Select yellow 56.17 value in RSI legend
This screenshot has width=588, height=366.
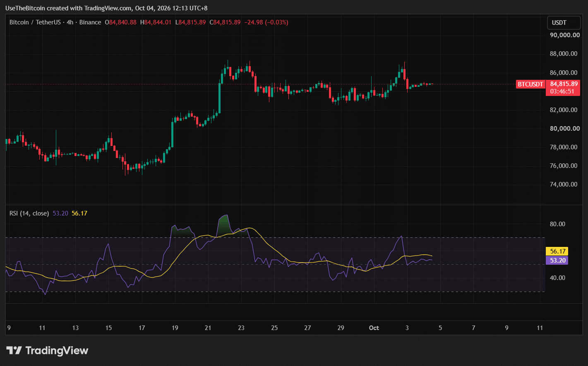pos(79,213)
